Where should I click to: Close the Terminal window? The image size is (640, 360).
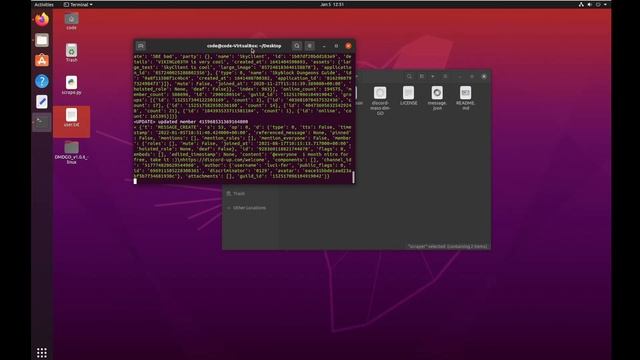(x=348, y=46)
